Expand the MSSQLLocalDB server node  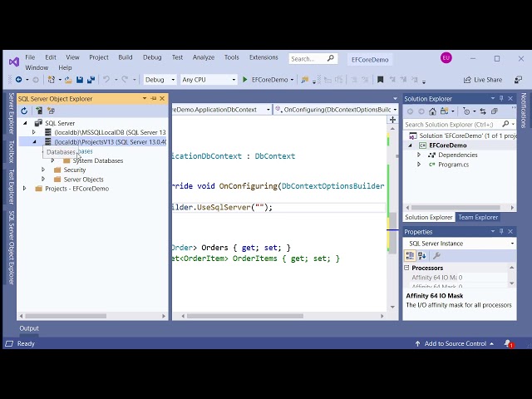33,132
